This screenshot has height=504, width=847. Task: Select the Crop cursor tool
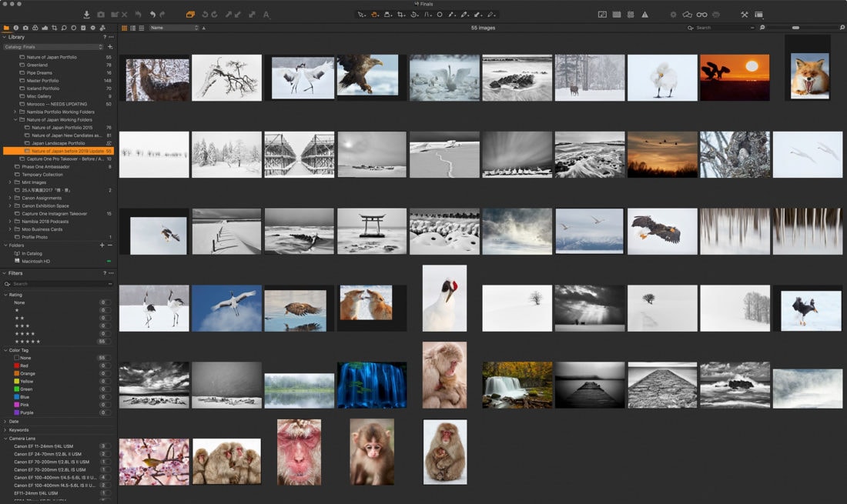401,15
